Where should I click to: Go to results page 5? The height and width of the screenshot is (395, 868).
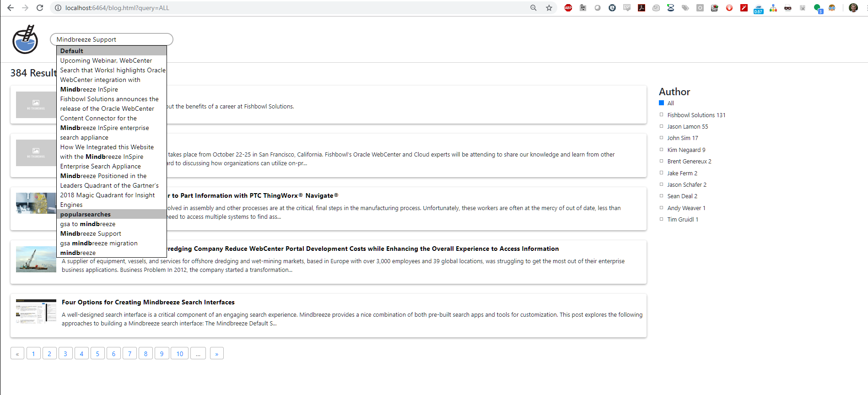click(x=97, y=353)
